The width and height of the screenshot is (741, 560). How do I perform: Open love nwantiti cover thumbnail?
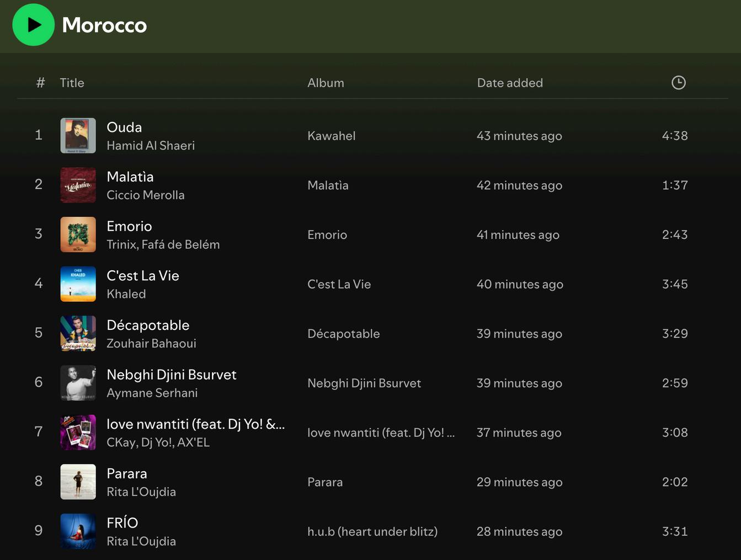point(78,433)
